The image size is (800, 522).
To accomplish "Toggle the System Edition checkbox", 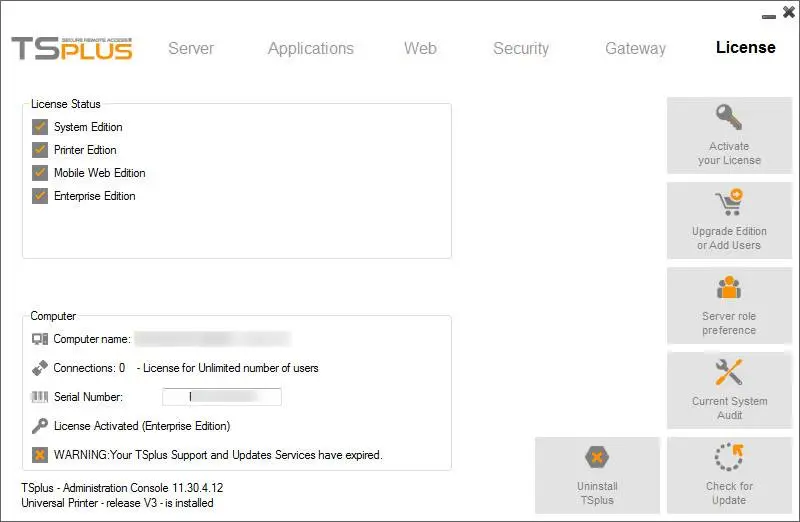I will click(40, 127).
